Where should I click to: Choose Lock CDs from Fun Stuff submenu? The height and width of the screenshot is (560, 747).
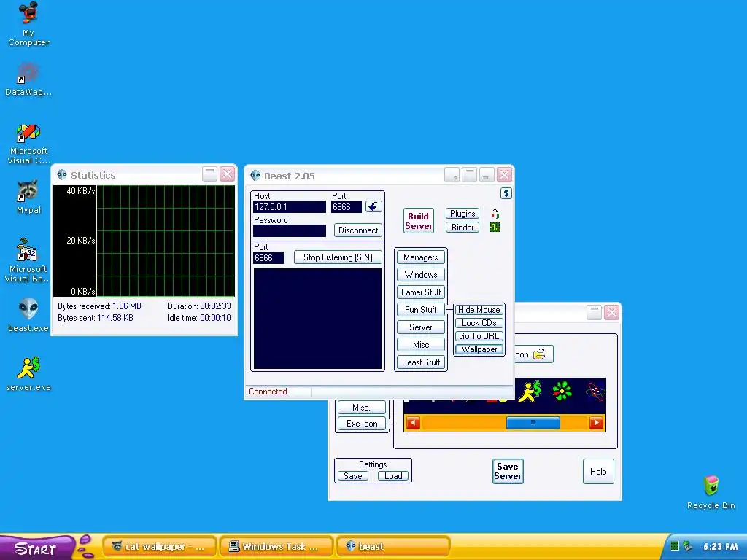point(479,323)
